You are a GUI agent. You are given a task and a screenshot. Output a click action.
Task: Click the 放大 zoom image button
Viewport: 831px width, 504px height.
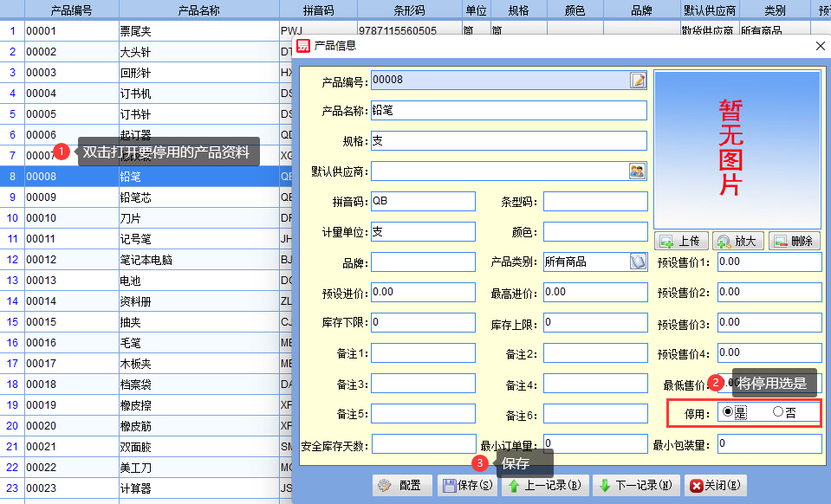[737, 242]
